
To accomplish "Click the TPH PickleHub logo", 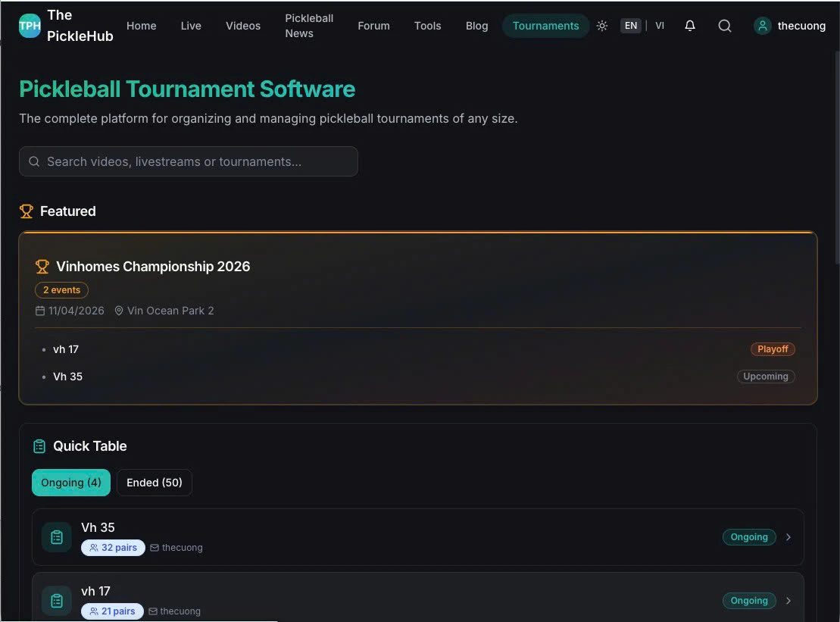I will [x=30, y=26].
